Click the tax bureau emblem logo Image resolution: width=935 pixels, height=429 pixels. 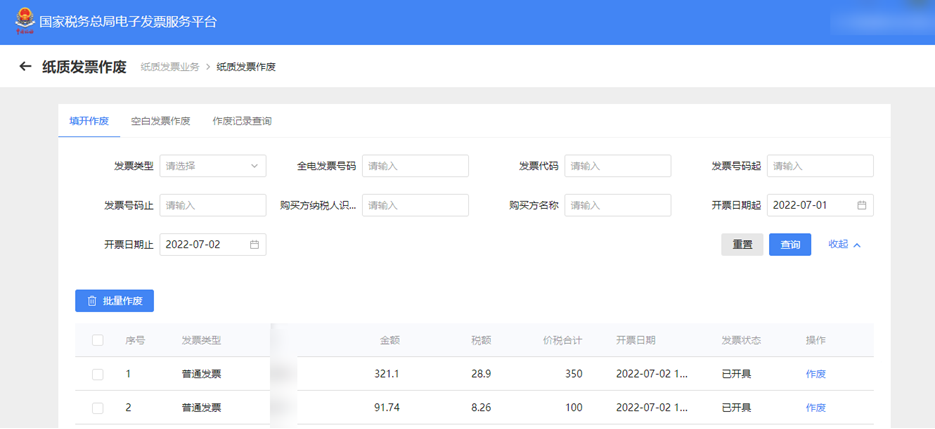tap(25, 21)
